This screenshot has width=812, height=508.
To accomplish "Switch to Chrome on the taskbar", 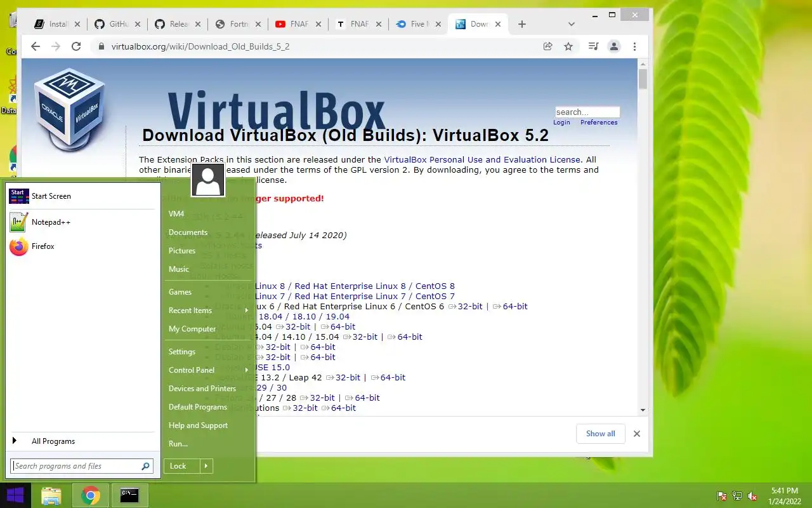I will (91, 495).
